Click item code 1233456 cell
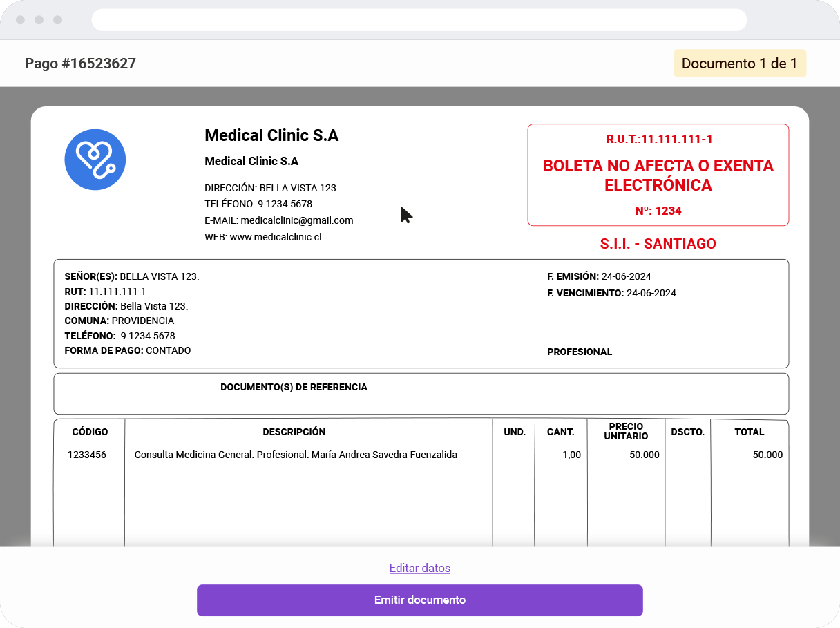Image resolution: width=840 pixels, height=628 pixels. [87, 455]
